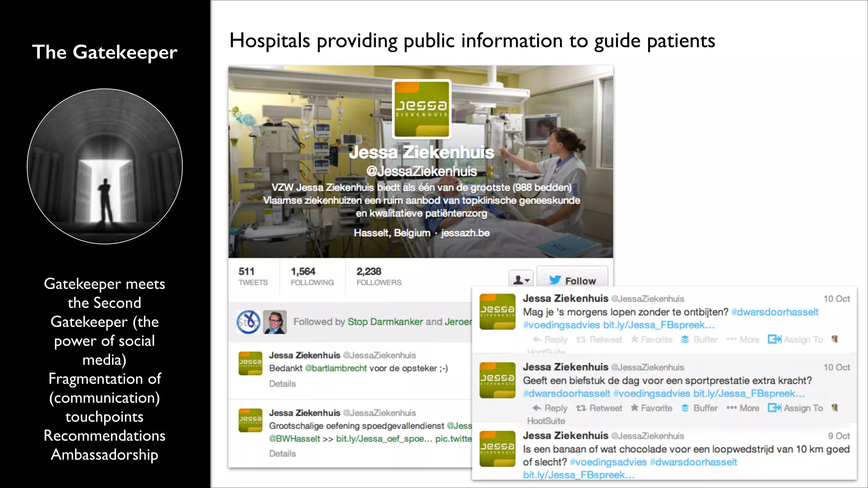This screenshot has height=488, width=868.
Task: Click heading Hospitals providing public information
Action: coord(472,41)
